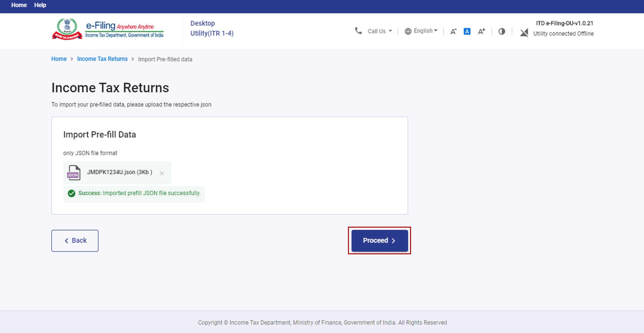Click the e-Filing Income Tax Department logo
This screenshot has width=644, height=333.
coord(108,29)
